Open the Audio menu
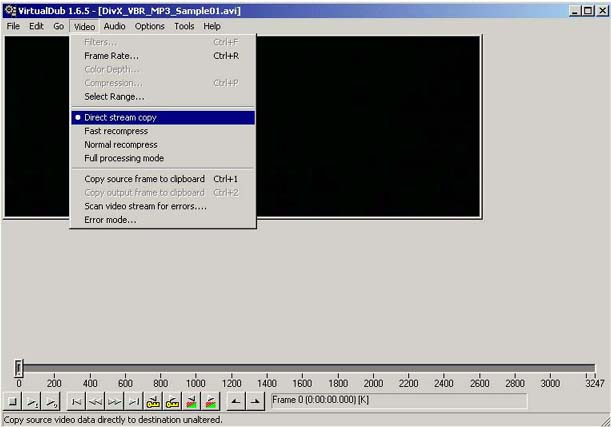This screenshot has width=611, height=427. click(x=114, y=26)
